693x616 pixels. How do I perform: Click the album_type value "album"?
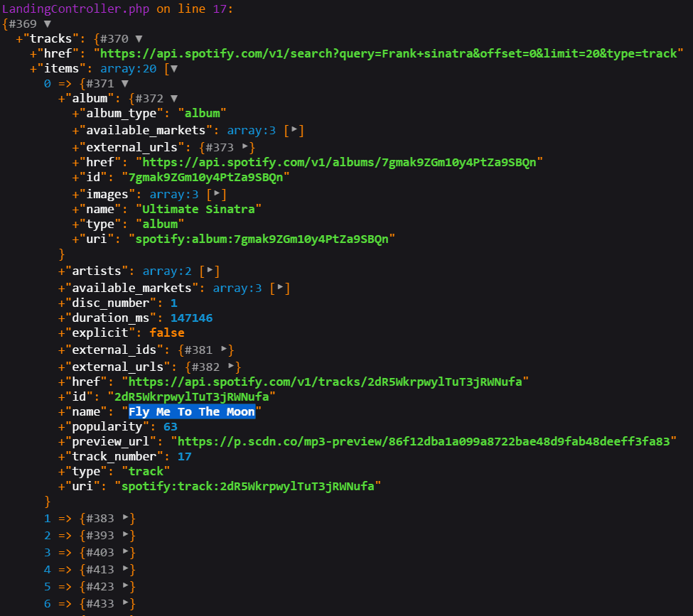[x=202, y=114]
